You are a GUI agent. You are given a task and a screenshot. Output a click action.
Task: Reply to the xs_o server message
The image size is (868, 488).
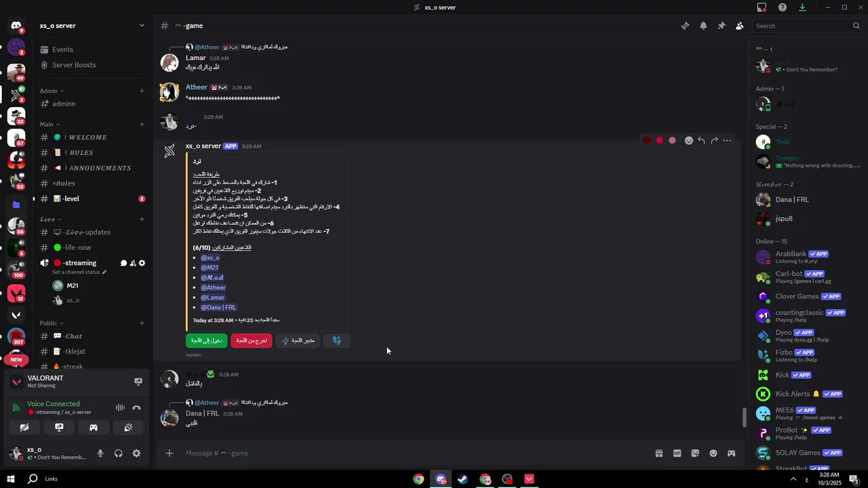pos(701,140)
